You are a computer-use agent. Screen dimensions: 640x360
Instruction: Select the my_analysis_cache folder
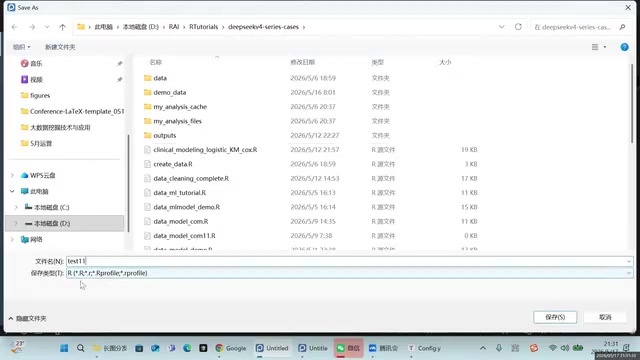[180, 107]
